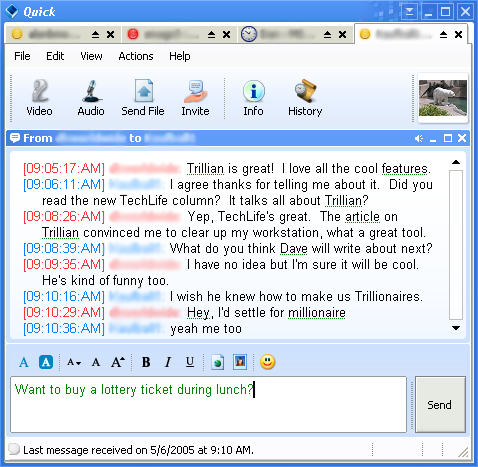The width and height of the screenshot is (478, 467).
Task: Send the lottery ticket message
Action: [440, 405]
